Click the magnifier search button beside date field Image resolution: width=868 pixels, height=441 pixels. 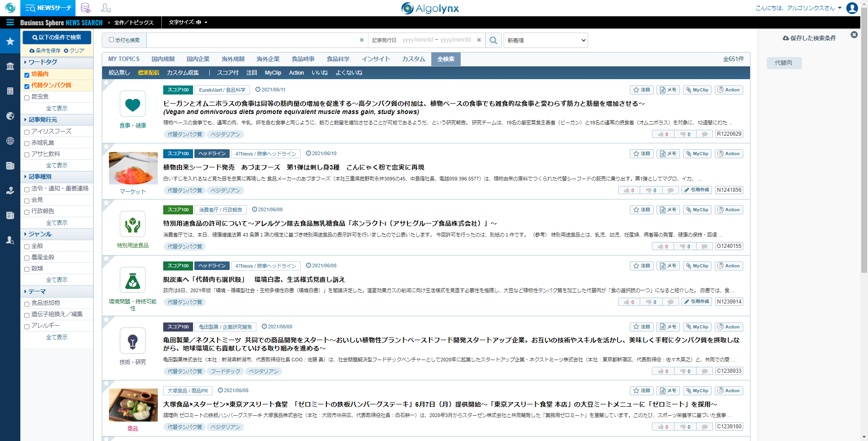pyautogui.click(x=493, y=40)
